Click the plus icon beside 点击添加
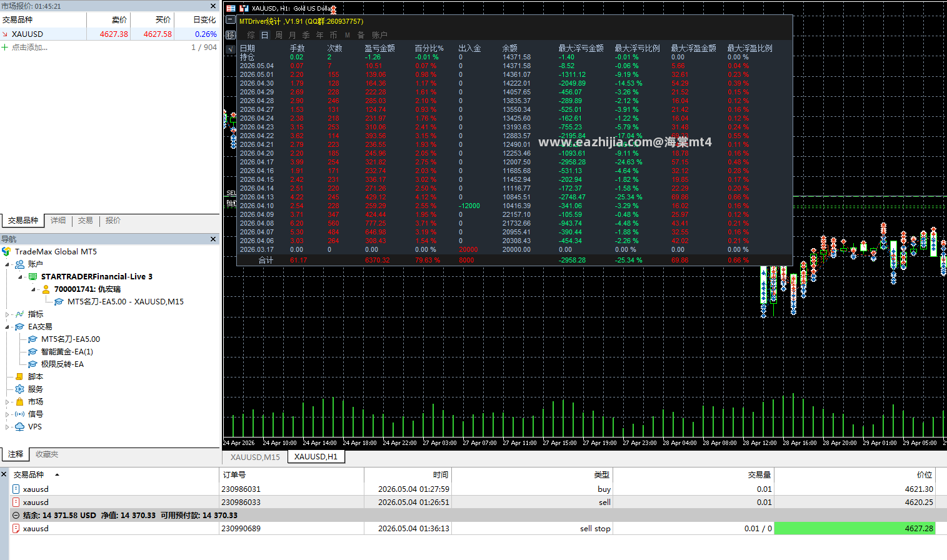Image resolution: width=947 pixels, height=560 pixels. [x=5, y=47]
